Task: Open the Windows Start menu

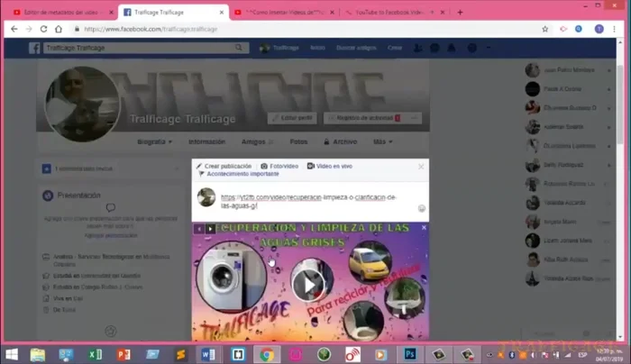Action: (13, 354)
